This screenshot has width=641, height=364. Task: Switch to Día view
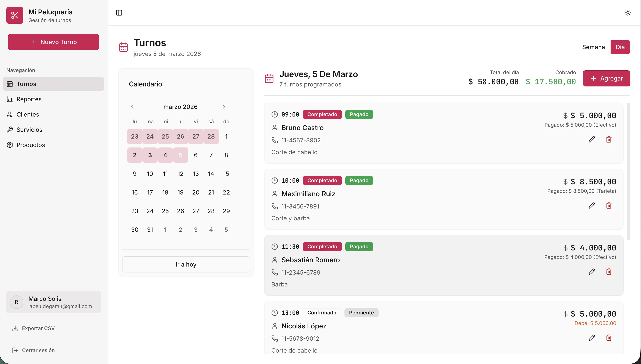620,47
